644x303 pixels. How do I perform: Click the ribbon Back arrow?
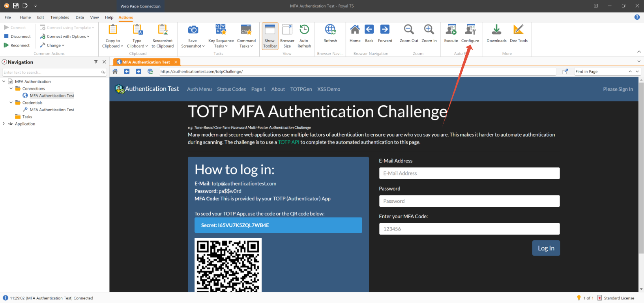click(369, 29)
